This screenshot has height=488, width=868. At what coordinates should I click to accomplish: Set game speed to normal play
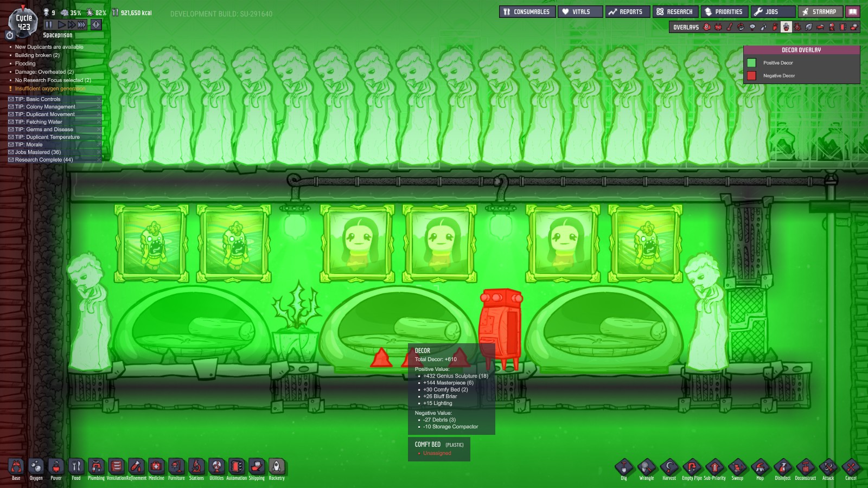[x=62, y=24]
